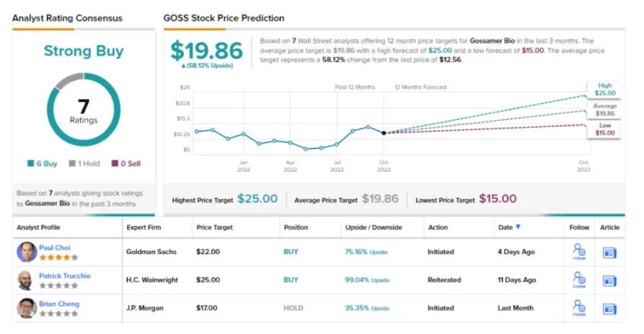Open Paul Choi analyst profile link
Screen dimensions: 644x334
(x=55, y=247)
